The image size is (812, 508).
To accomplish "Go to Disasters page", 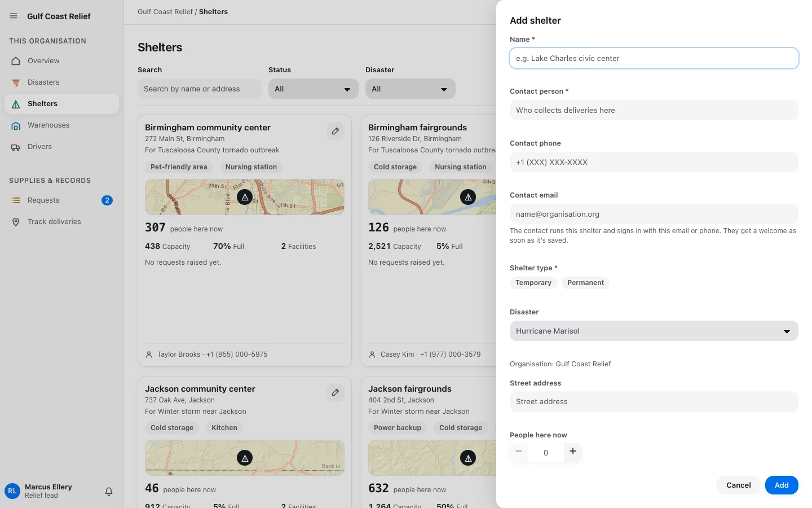I will point(61,82).
